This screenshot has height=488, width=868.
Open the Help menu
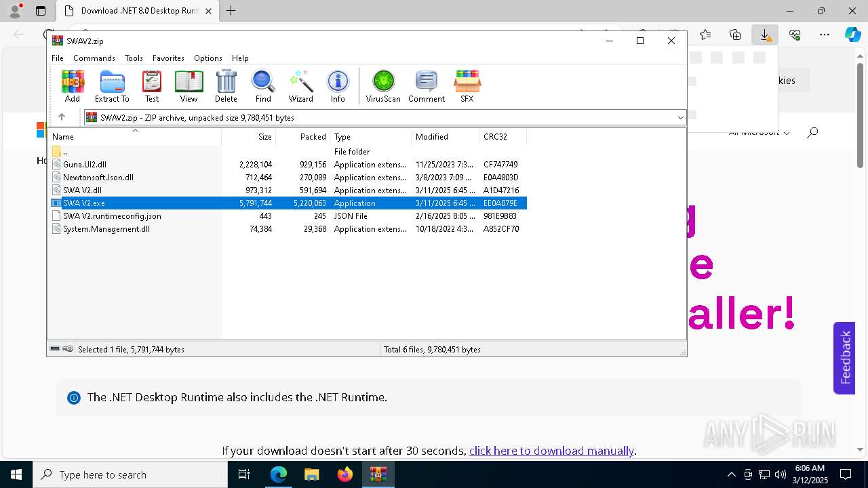point(240,58)
